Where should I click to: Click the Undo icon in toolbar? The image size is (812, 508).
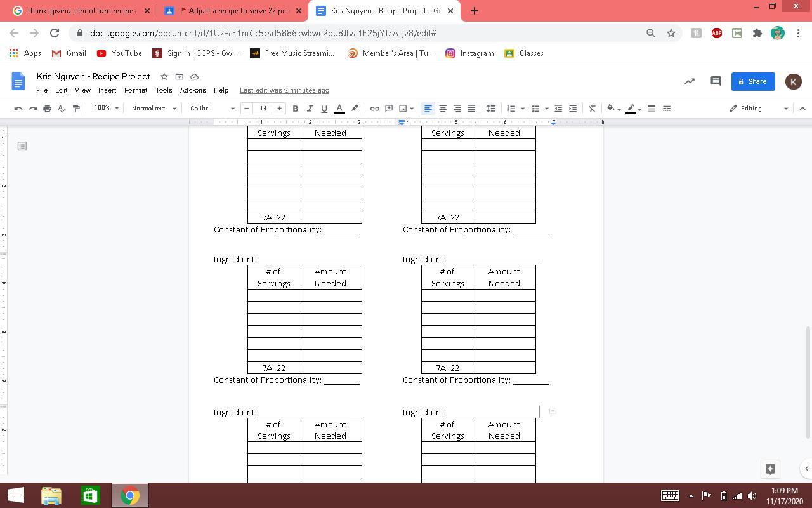pyautogui.click(x=18, y=109)
